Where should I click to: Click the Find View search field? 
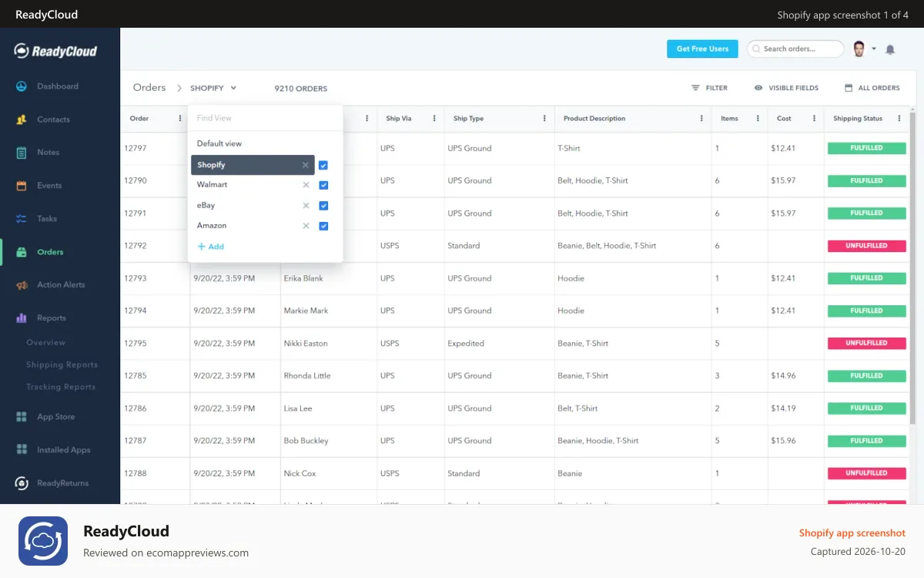(x=265, y=118)
